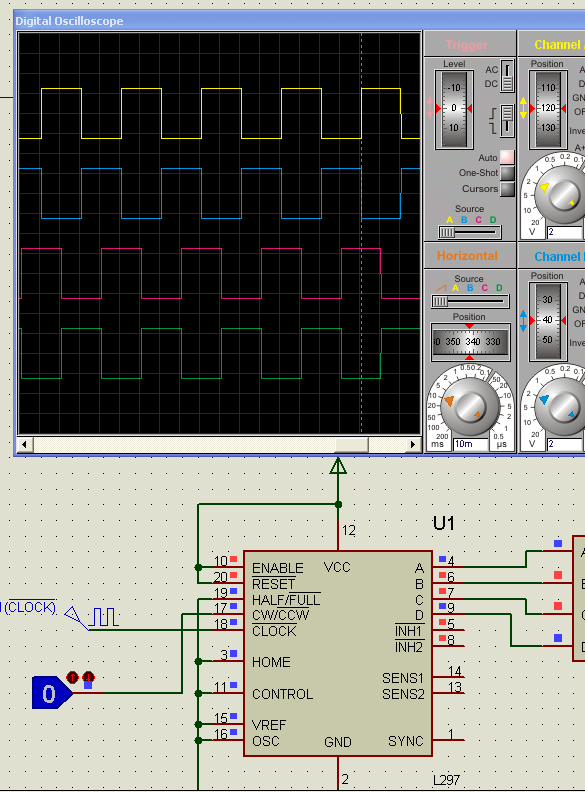Increment the logic state with the up arrow button
This screenshot has height=792, width=585.
pos(72,677)
